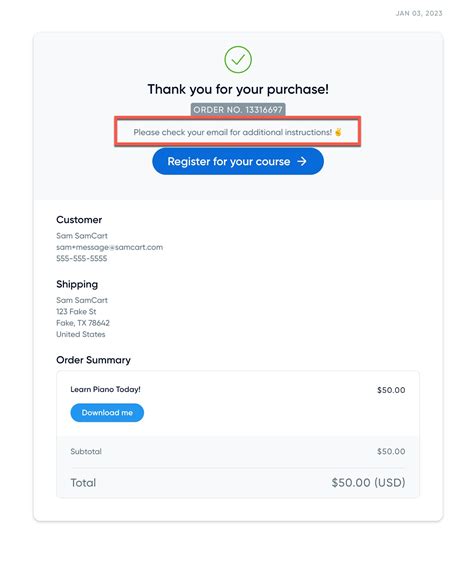Click the customer name Sam SamCart
The image size is (474, 570).
82,236
